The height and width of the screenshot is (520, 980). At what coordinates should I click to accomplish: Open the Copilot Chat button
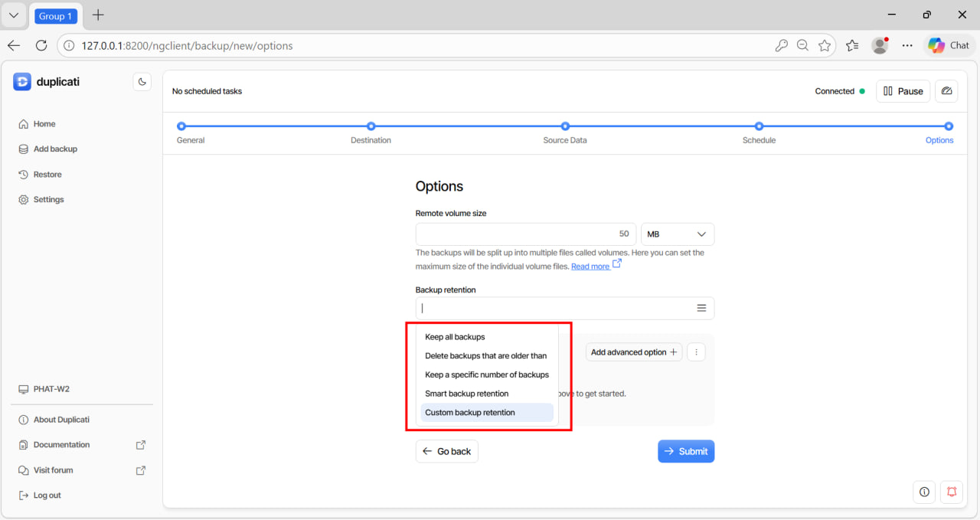pyautogui.click(x=949, y=46)
